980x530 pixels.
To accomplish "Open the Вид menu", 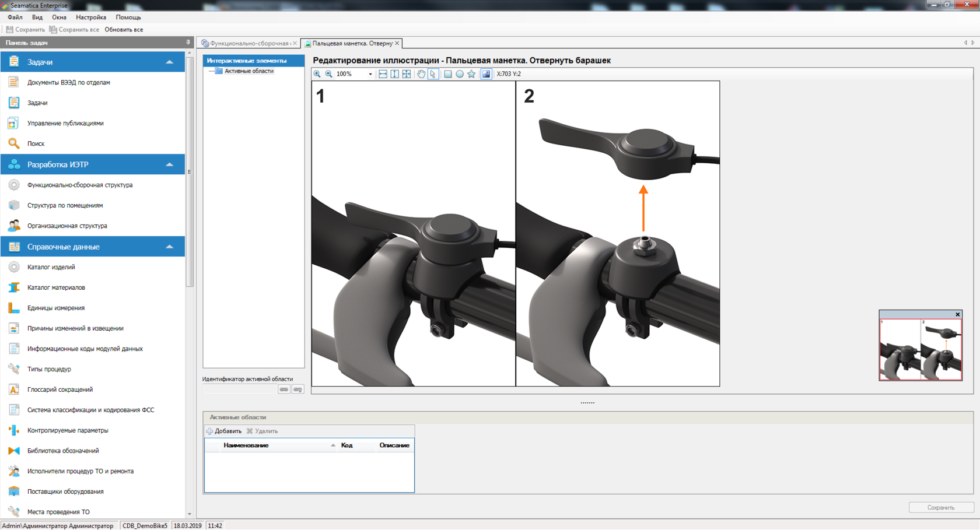I will coord(37,17).
